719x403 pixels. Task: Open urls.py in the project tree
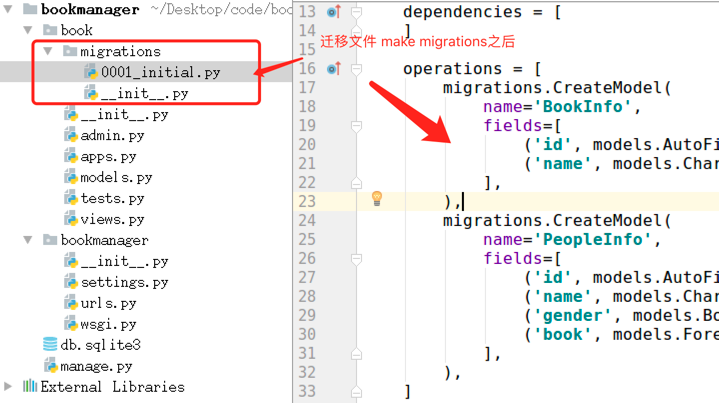pos(108,304)
